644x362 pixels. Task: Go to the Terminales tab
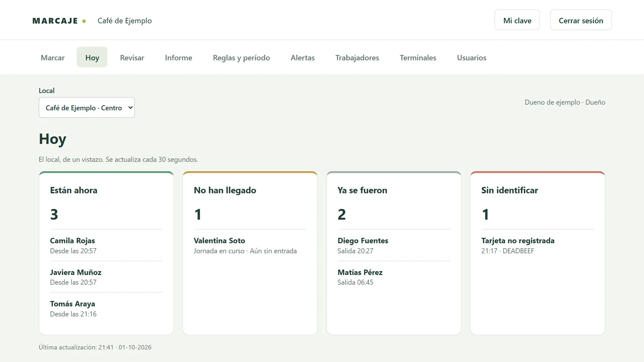pyautogui.click(x=418, y=58)
